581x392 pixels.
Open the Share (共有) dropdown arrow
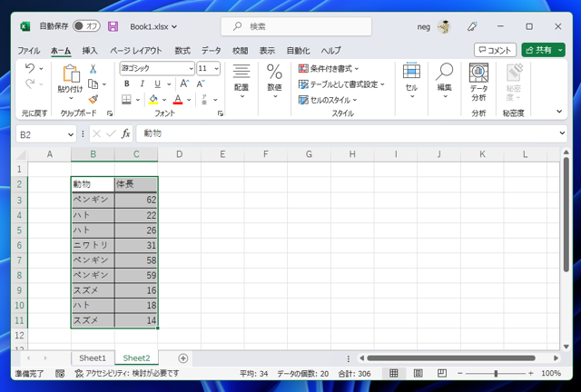pos(560,50)
